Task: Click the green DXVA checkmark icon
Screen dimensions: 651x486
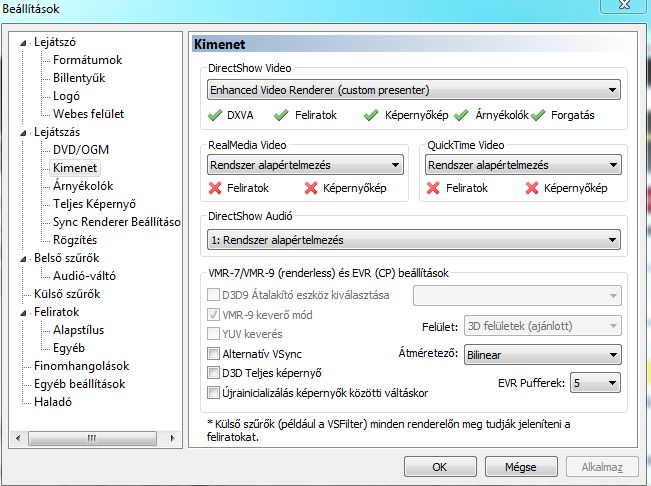Action: [215, 115]
